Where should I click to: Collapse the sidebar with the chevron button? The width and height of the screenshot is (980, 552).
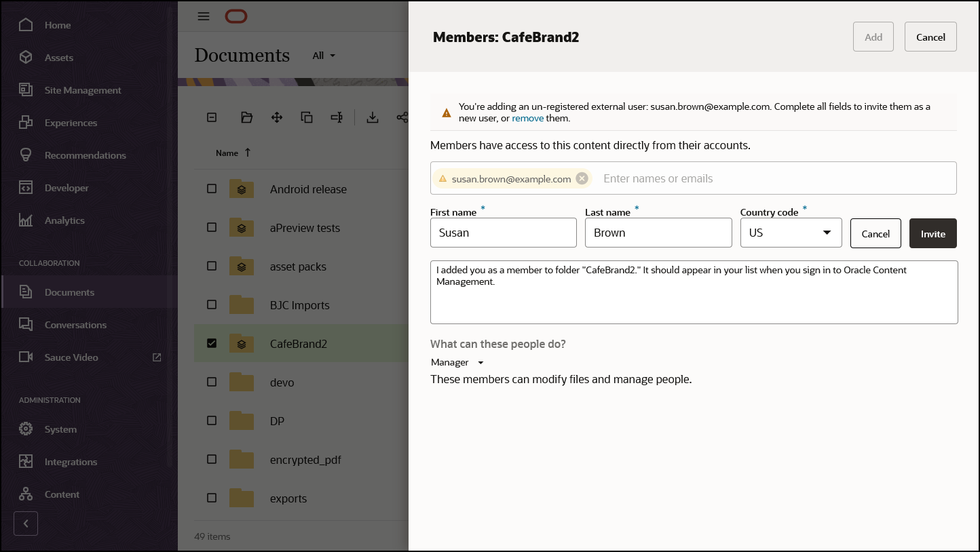click(x=26, y=524)
